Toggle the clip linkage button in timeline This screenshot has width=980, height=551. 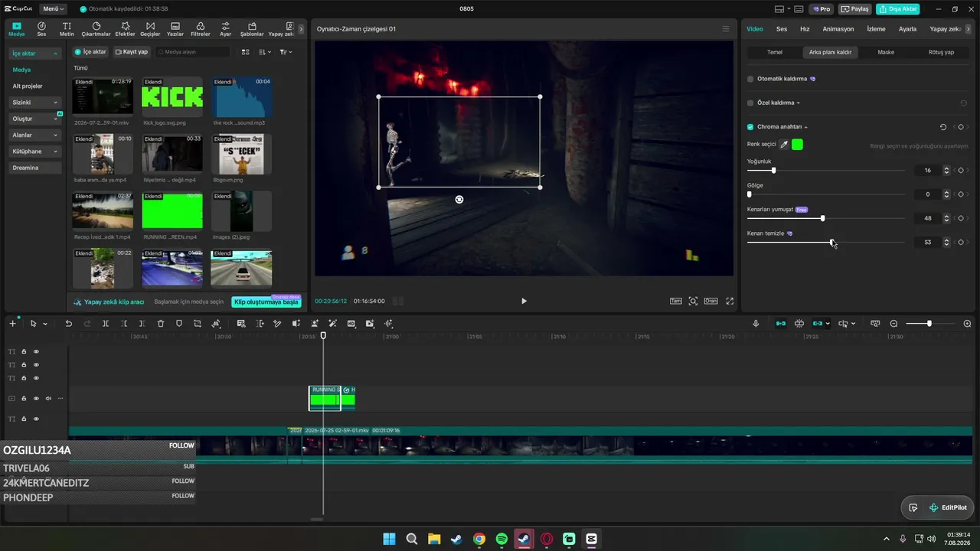pos(818,324)
